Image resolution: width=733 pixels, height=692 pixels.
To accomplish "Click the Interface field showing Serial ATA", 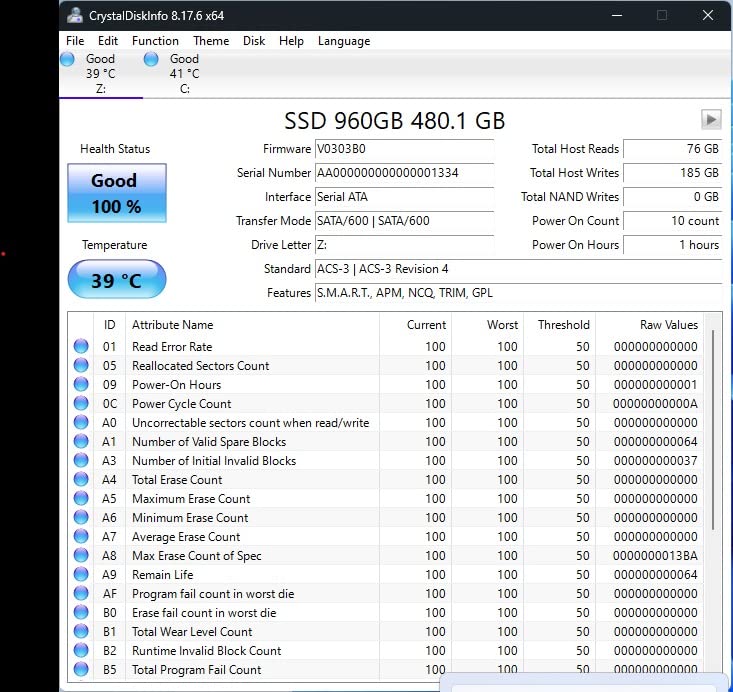I will pyautogui.click(x=404, y=197).
